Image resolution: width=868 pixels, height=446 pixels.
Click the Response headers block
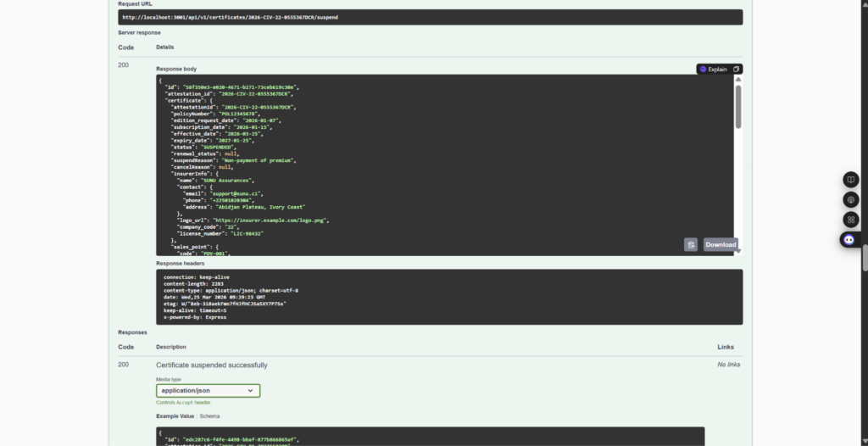click(x=449, y=297)
